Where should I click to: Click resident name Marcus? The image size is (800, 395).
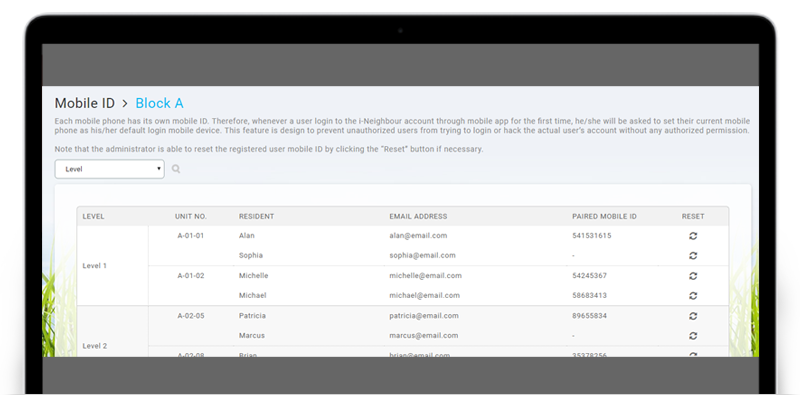(252, 336)
